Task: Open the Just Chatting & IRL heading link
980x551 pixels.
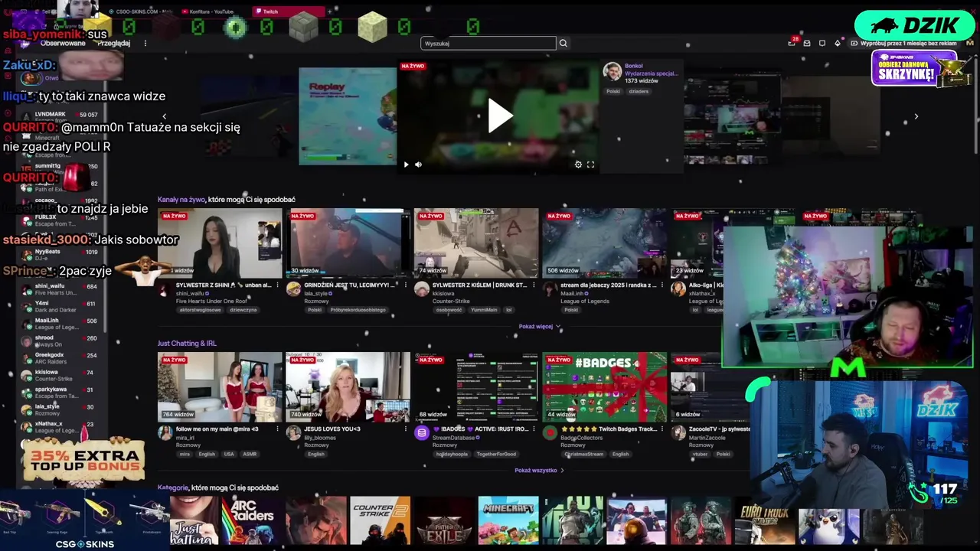Action: [187, 344]
